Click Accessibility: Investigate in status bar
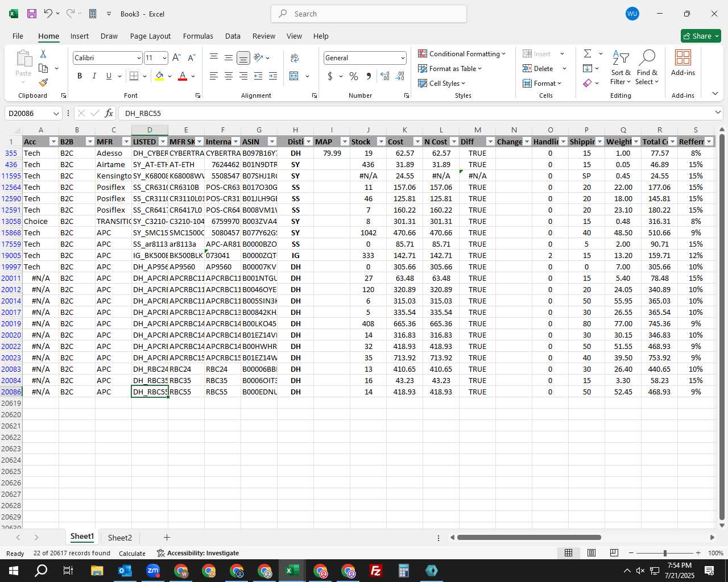 pyautogui.click(x=198, y=553)
